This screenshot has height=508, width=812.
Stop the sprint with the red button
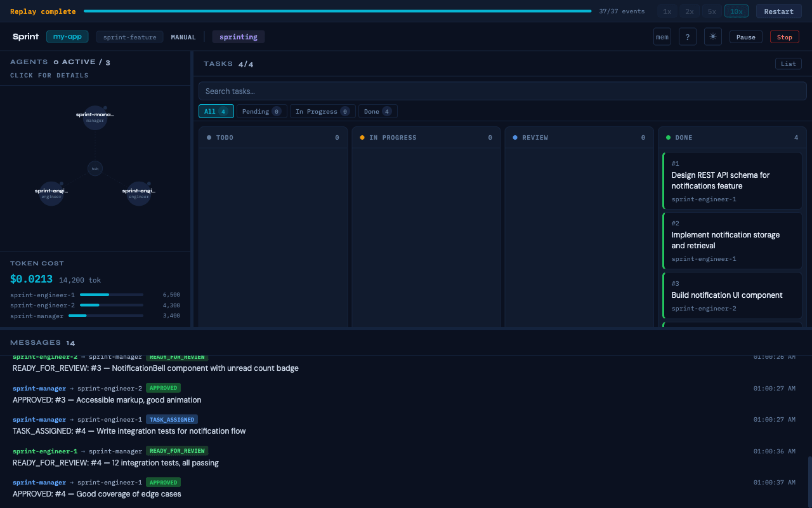784,36
